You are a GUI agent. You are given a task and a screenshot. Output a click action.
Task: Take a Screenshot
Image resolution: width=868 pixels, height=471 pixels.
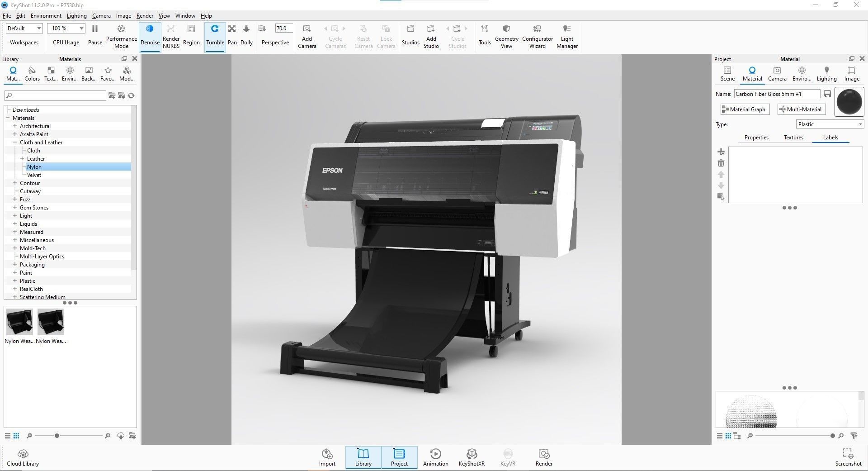coord(848,457)
